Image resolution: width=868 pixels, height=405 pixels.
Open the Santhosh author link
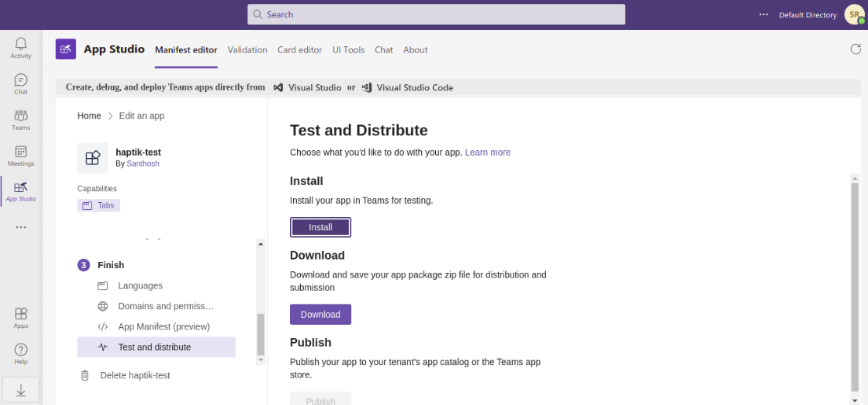coord(143,164)
